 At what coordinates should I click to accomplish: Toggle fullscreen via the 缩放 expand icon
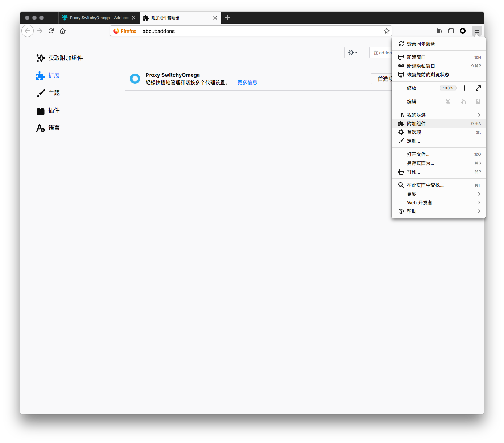click(x=478, y=88)
